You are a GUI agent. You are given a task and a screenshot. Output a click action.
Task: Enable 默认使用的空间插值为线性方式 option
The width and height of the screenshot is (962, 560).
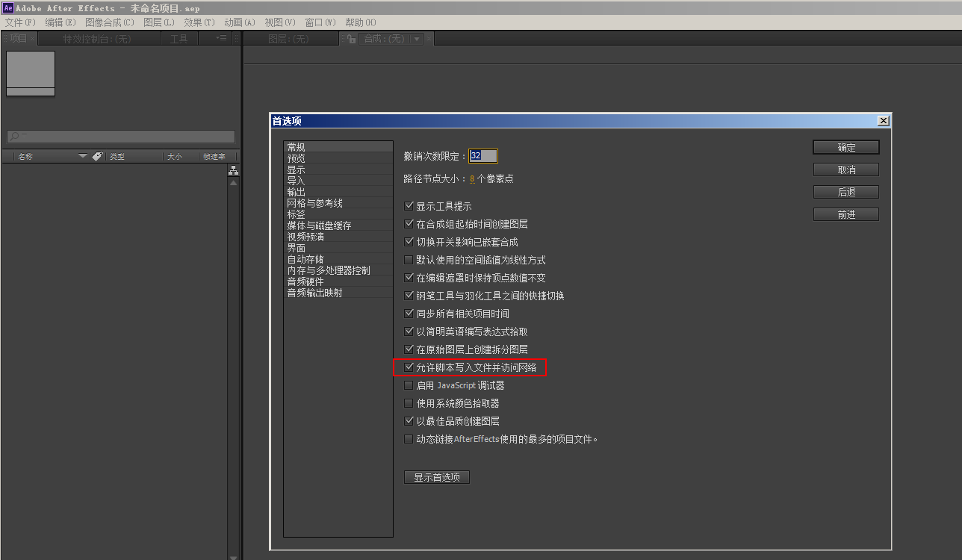pyautogui.click(x=409, y=260)
